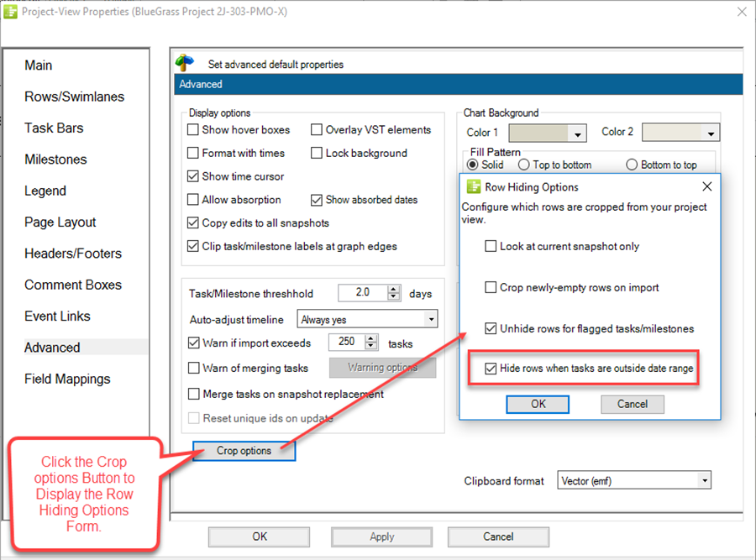Click the Color 1 swatch
Image resolution: width=756 pixels, height=560 pixels.
538,133
